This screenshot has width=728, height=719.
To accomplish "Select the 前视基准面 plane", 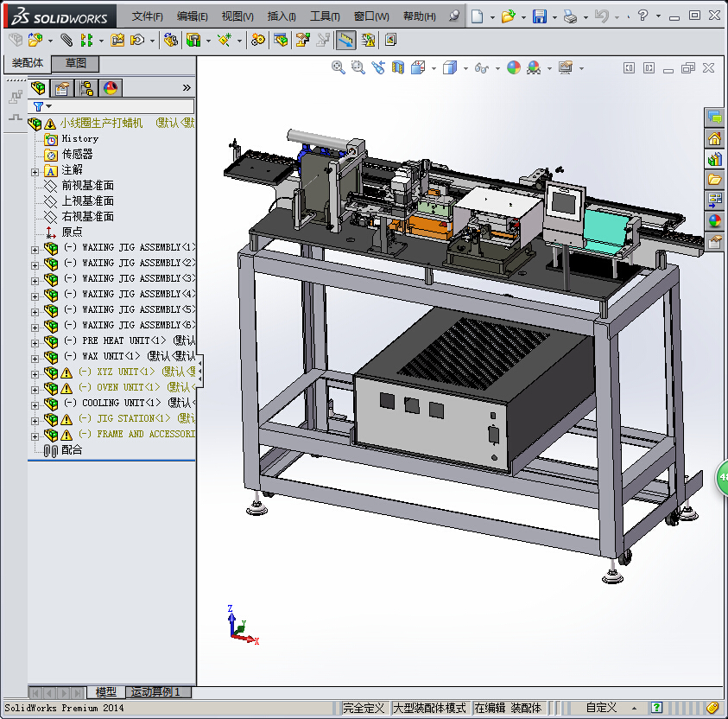I will 88,185.
